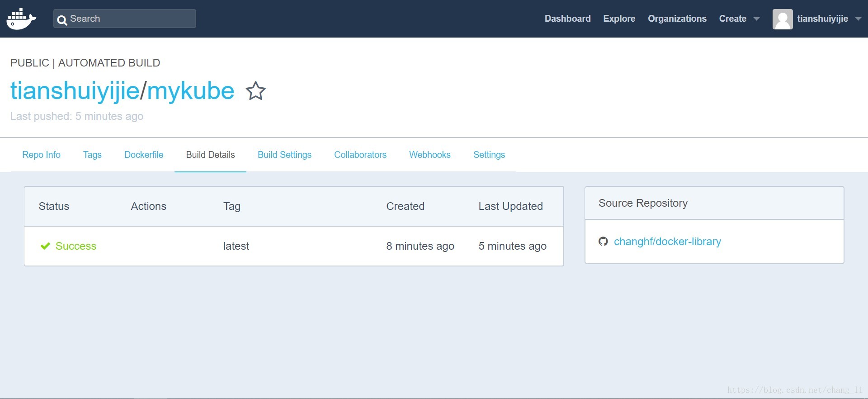Viewport: 868px width, 399px height.
Task: Click the user avatar icon
Action: tap(783, 19)
